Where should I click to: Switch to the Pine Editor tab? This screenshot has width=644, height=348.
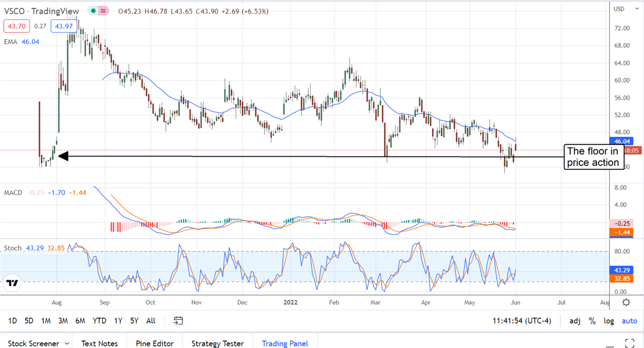[153, 343]
